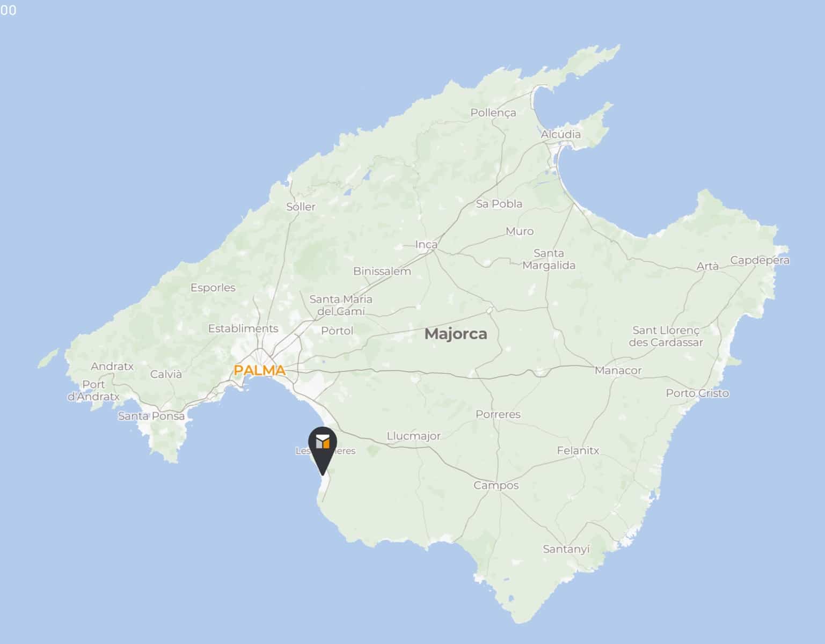Select the Felanitx town label

(578, 450)
